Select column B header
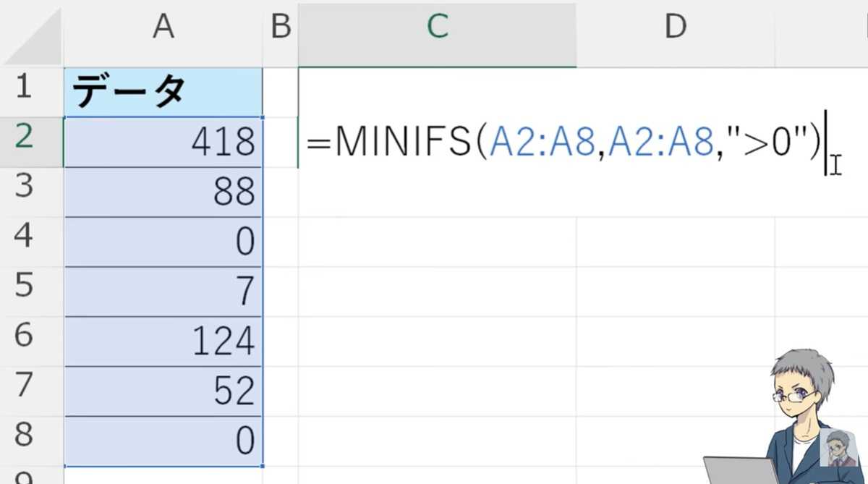The image size is (868, 484). pyautogui.click(x=280, y=27)
